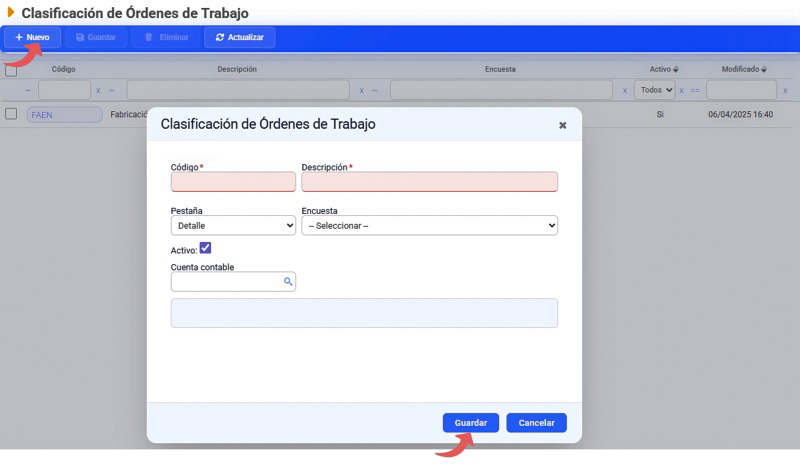Click the Nuevo toolbar button

click(x=33, y=37)
